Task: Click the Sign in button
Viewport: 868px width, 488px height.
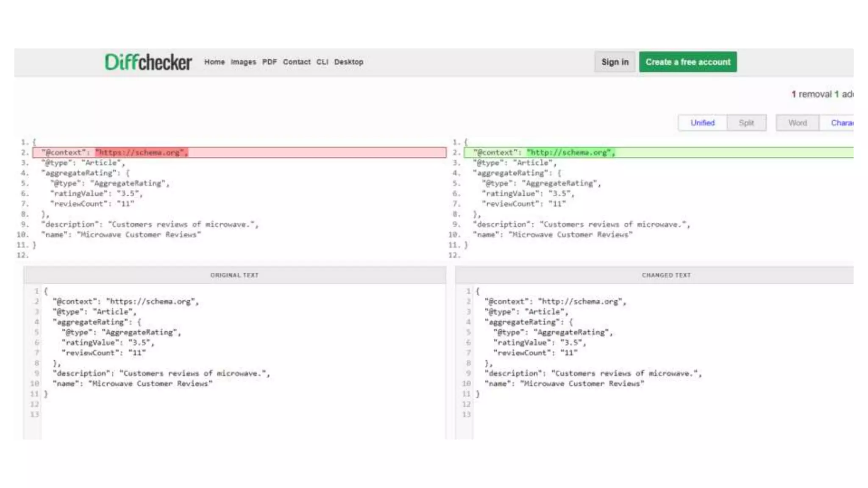Action: click(615, 62)
